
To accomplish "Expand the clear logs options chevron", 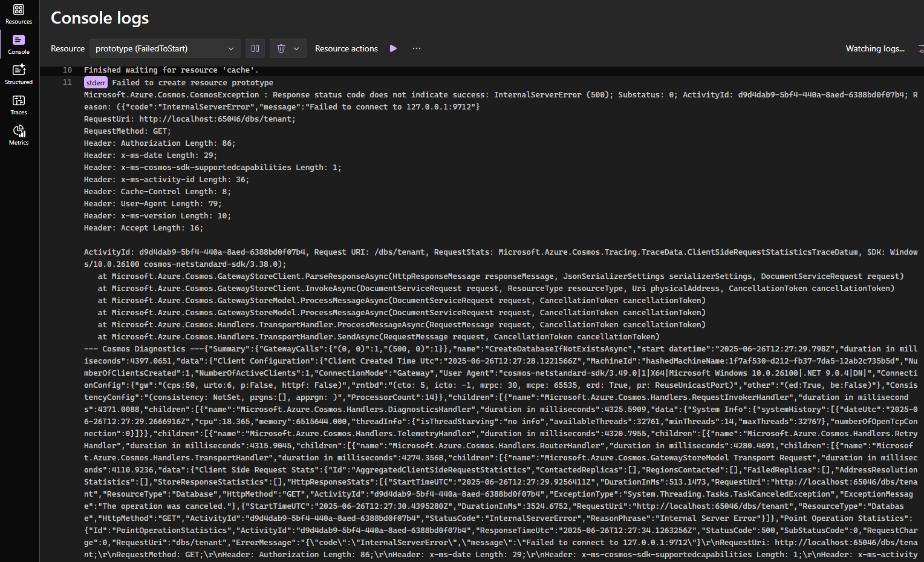I will [x=296, y=48].
